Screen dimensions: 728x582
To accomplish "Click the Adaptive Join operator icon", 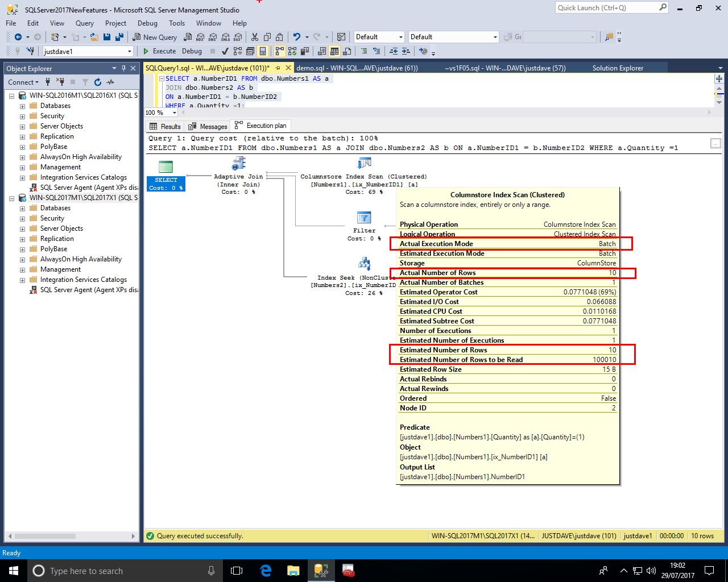I will [x=238, y=164].
